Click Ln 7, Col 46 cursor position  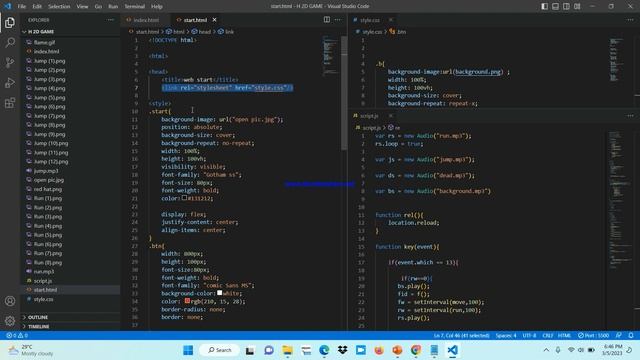(x=462, y=335)
